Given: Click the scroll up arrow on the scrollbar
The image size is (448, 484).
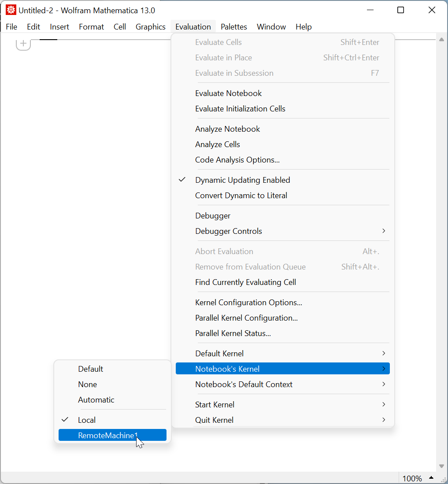Looking at the screenshot, I should [x=441, y=39].
